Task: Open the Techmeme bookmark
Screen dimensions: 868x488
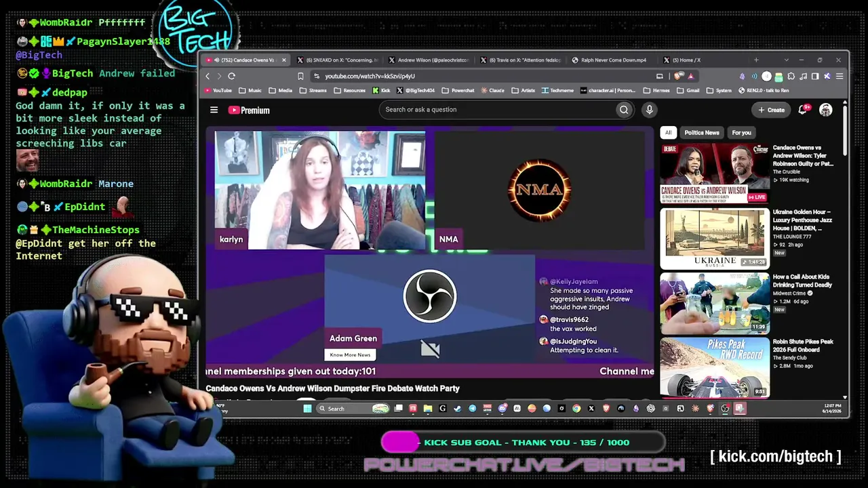Action: click(x=557, y=90)
